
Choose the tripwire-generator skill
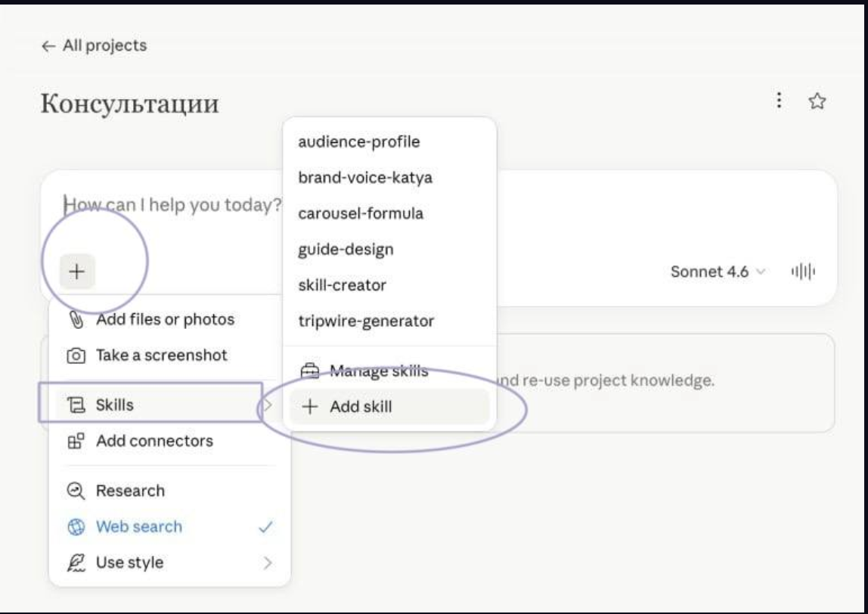pyautogui.click(x=367, y=321)
